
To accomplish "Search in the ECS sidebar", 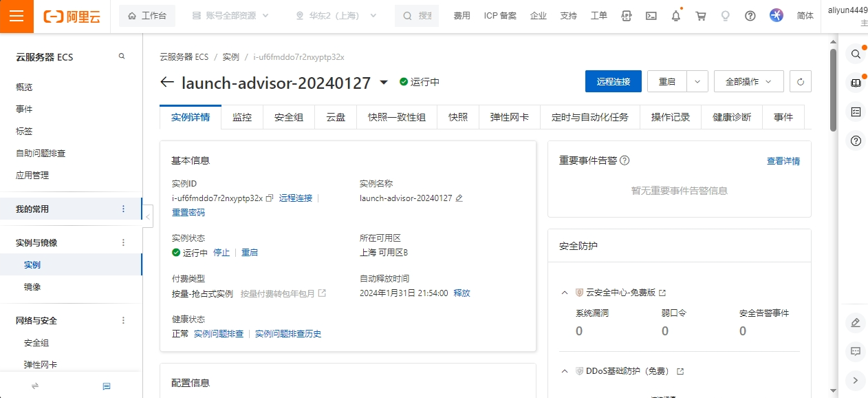I will pos(122,56).
